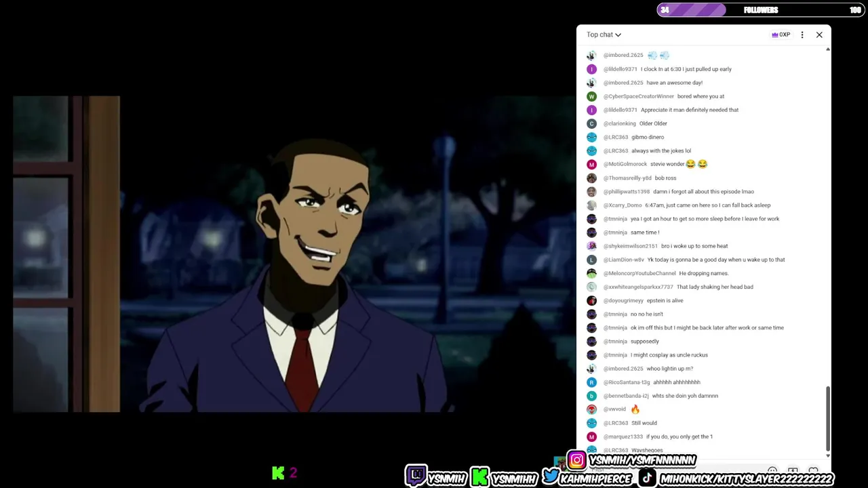Open username @bennetbanda-i2j

point(626,396)
